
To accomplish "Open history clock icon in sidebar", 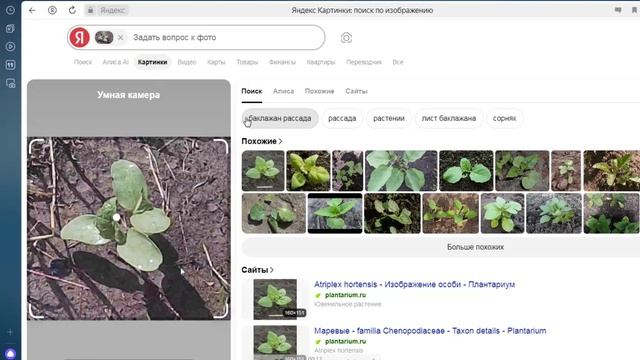I will (x=11, y=10).
